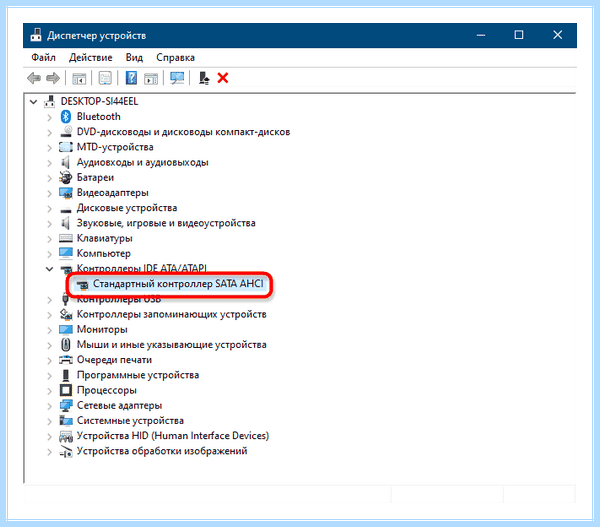The height and width of the screenshot is (527, 600).
Task: Expand Контроллеры запоминающих устройств category
Action: (49, 315)
